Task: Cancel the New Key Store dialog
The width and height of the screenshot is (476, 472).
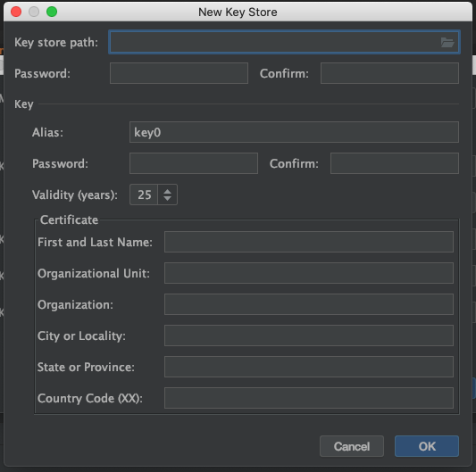Action: coord(352,446)
